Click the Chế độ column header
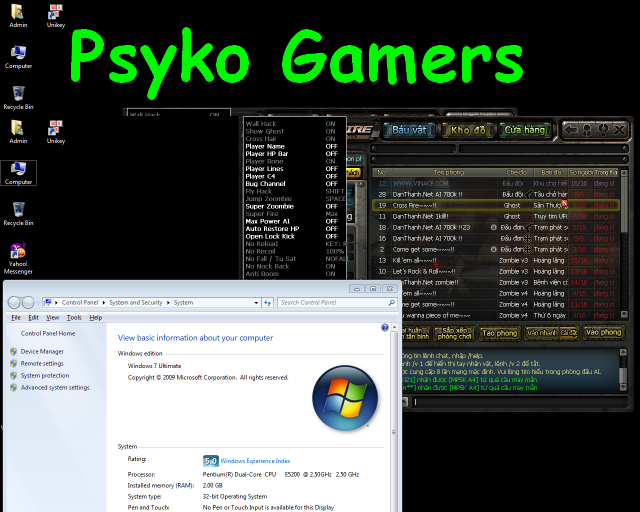The image size is (640, 512). coord(516,173)
